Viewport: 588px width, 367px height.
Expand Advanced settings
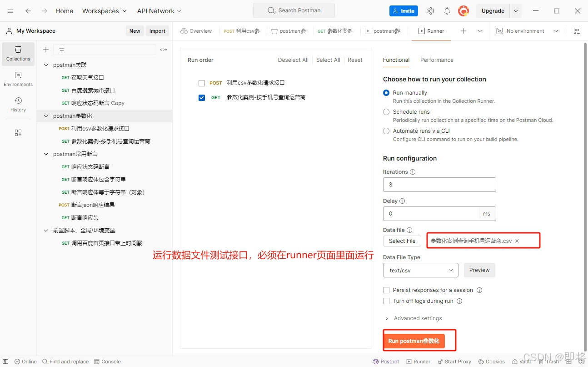tap(413, 318)
